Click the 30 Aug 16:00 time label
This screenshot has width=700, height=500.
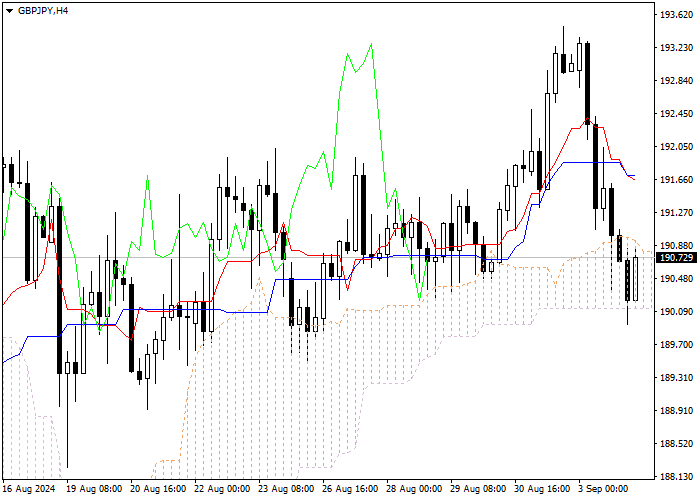542,489
